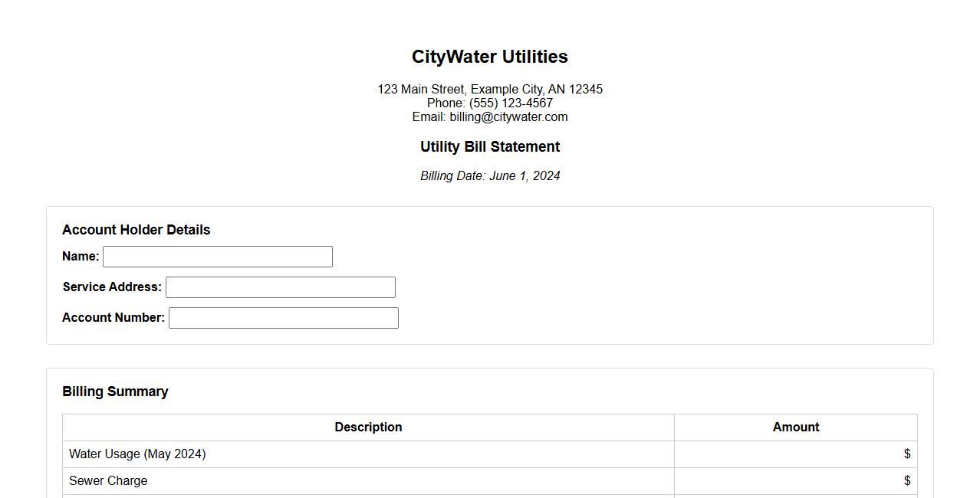980x498 pixels.
Task: Click the Sewer Charge dollar amount cell
Action: point(796,481)
